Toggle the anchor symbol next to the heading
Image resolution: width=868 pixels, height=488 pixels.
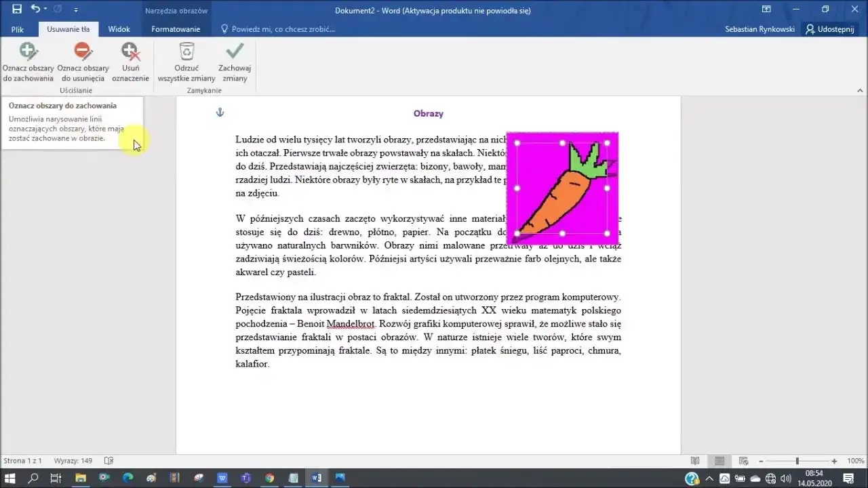point(219,113)
